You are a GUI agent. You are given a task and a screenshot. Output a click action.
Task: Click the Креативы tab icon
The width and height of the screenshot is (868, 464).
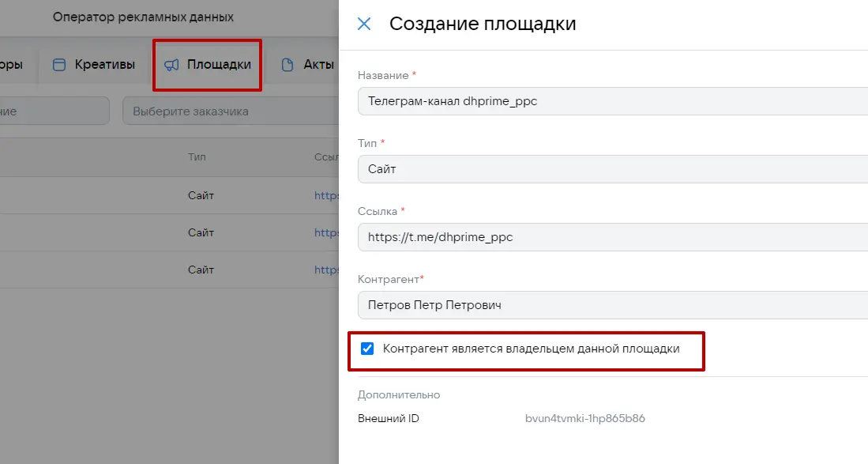[59, 65]
